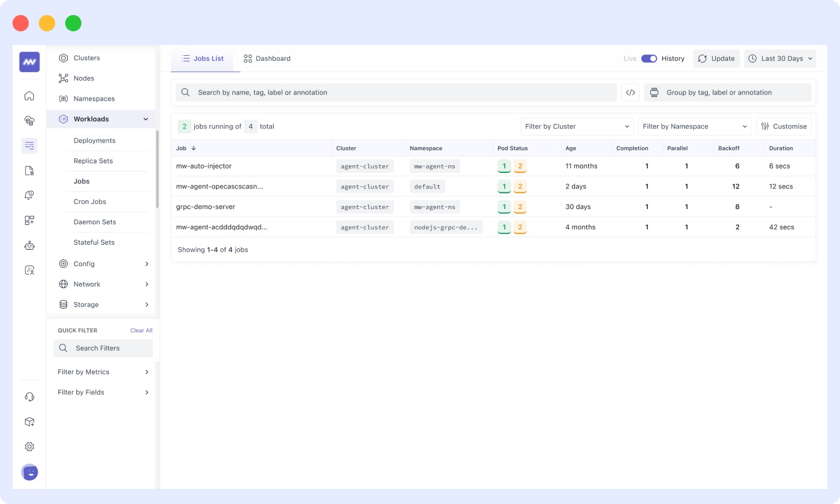This screenshot has width=840, height=504.
Task: Open the robot assistant icon in rail
Action: pos(29,245)
